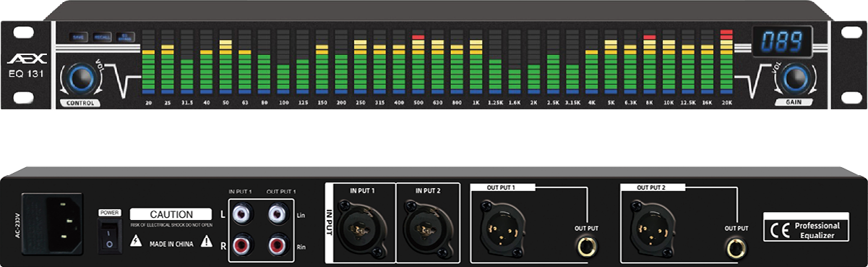The image size is (868, 267).
Task: Click the white Lin RCA output 1 jack
Action: coord(278,215)
